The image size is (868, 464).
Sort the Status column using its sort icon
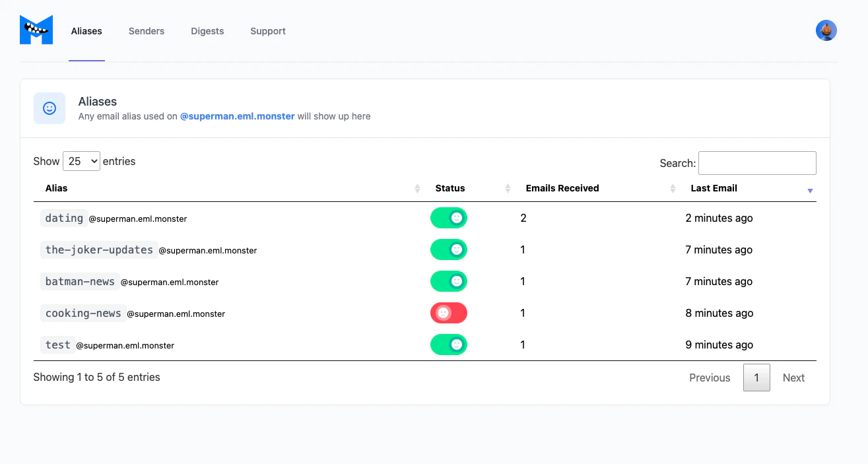point(507,188)
